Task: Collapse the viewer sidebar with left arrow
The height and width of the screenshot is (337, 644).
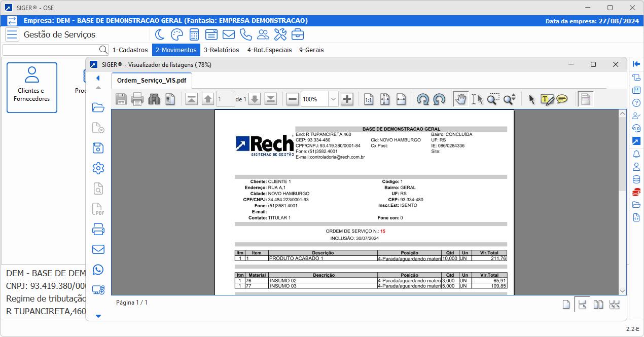Action: coord(98,78)
